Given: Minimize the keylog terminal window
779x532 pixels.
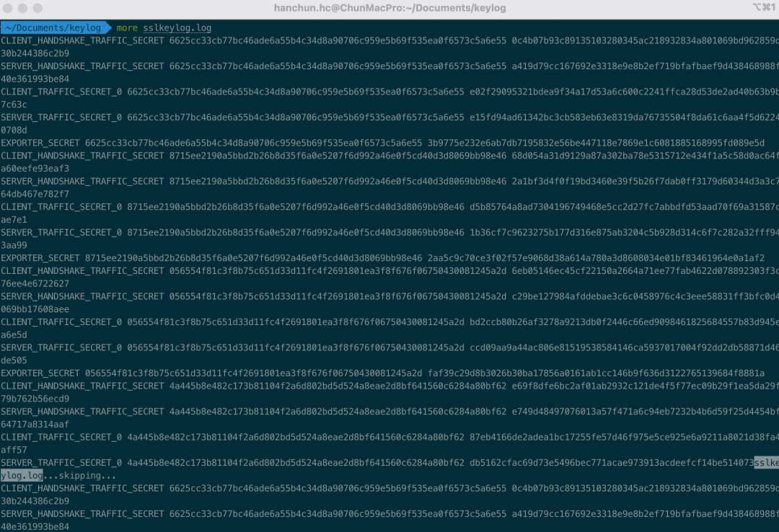Looking at the screenshot, I should point(23,8).
